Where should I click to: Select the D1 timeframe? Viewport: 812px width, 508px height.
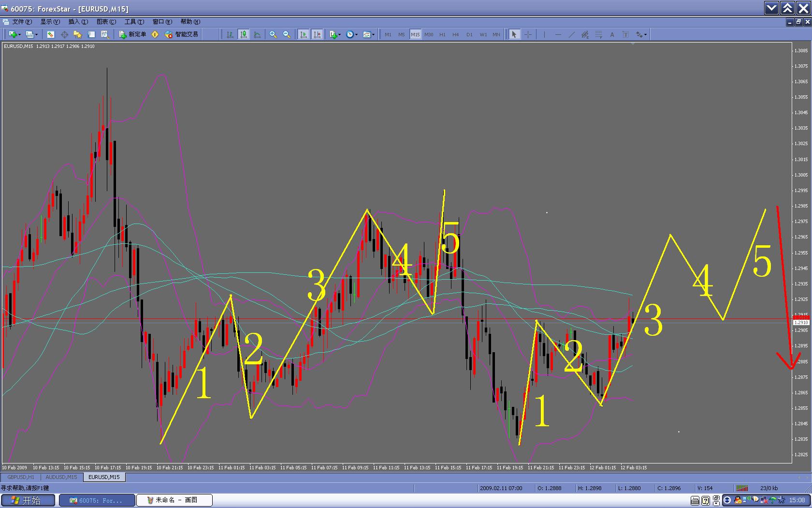tap(469, 34)
